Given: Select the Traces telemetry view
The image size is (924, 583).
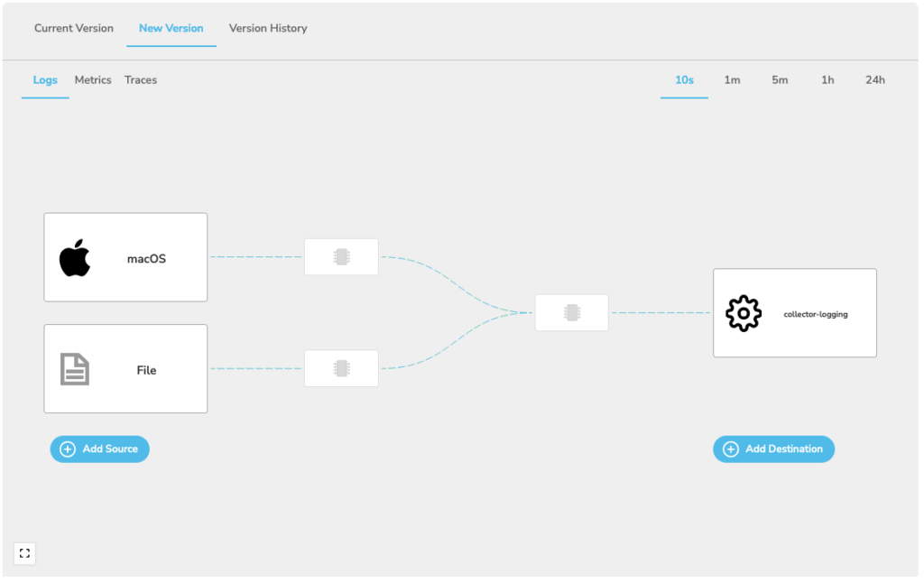Looking at the screenshot, I should [x=140, y=79].
